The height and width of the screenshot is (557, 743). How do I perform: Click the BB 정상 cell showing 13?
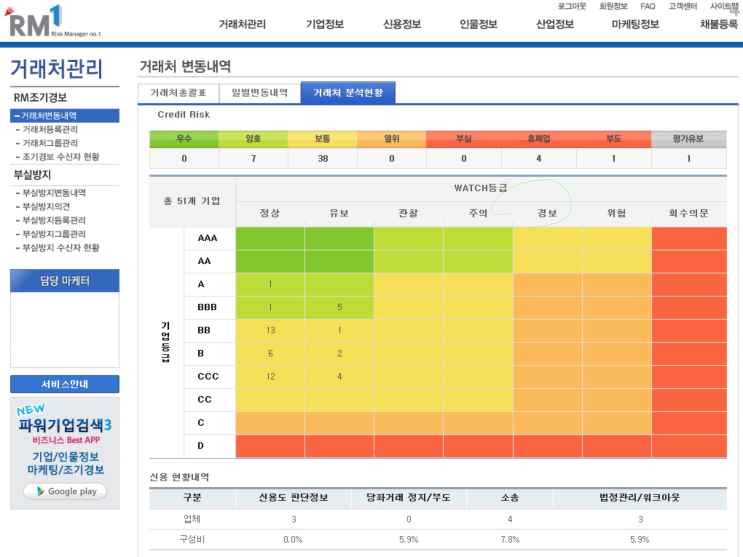tap(270, 330)
